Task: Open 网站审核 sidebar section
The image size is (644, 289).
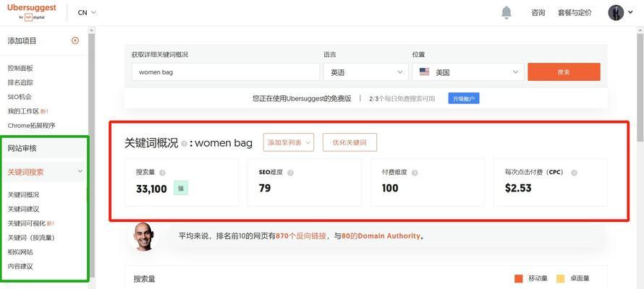Action: [x=22, y=148]
